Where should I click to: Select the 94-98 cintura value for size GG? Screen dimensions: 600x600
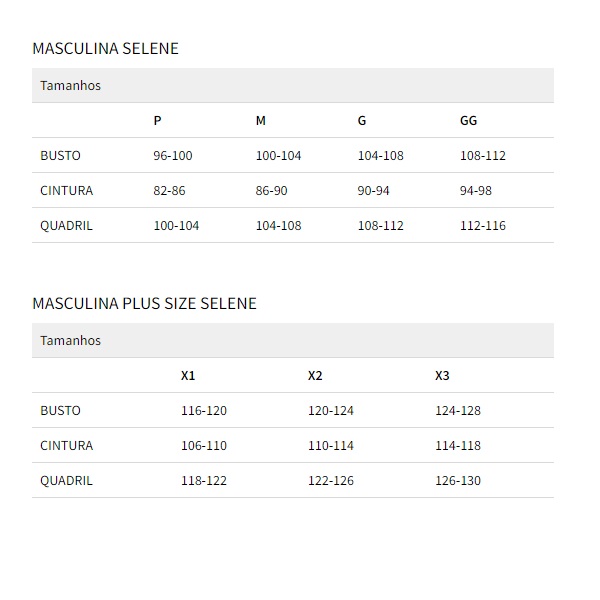pos(476,191)
